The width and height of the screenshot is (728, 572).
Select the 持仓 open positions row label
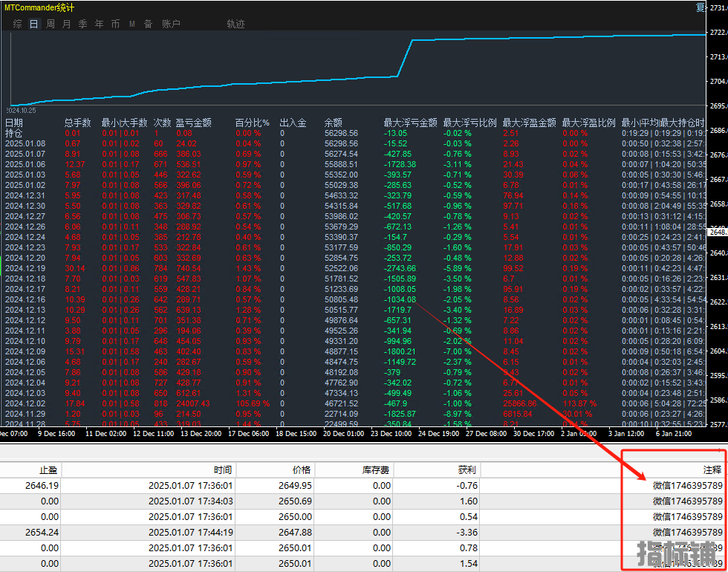[x=14, y=133]
